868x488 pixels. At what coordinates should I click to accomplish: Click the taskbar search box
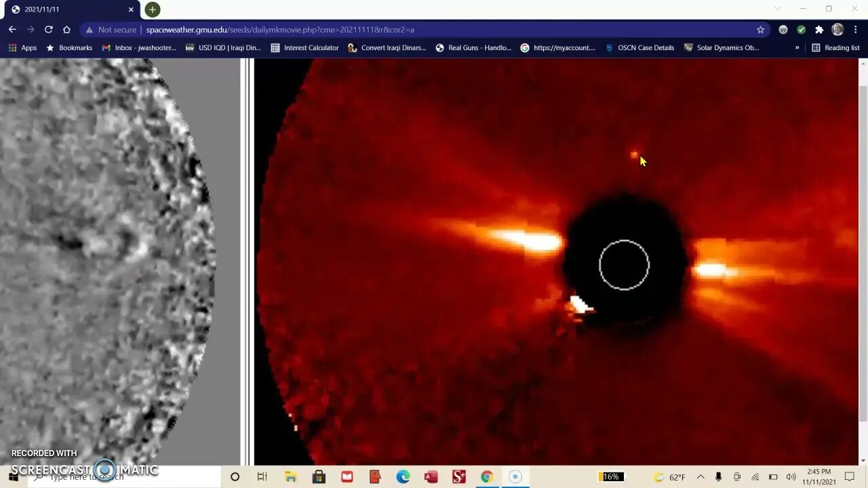tap(124, 476)
